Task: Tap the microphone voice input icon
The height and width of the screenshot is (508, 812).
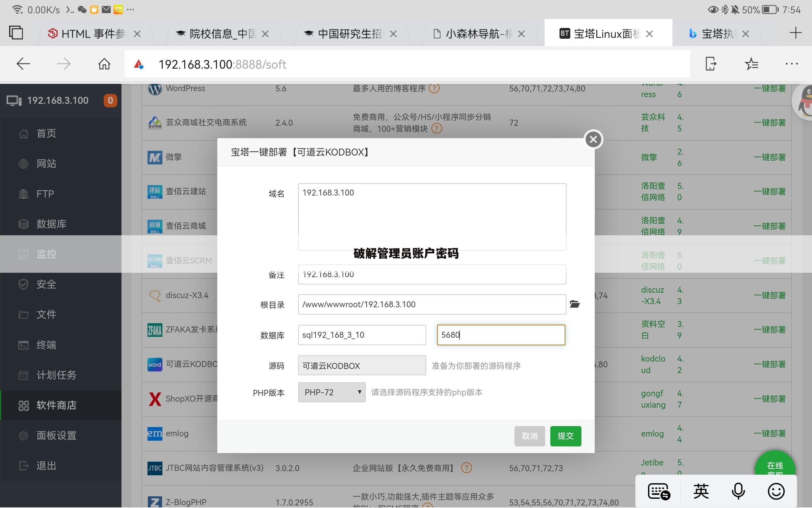Action: click(738, 491)
